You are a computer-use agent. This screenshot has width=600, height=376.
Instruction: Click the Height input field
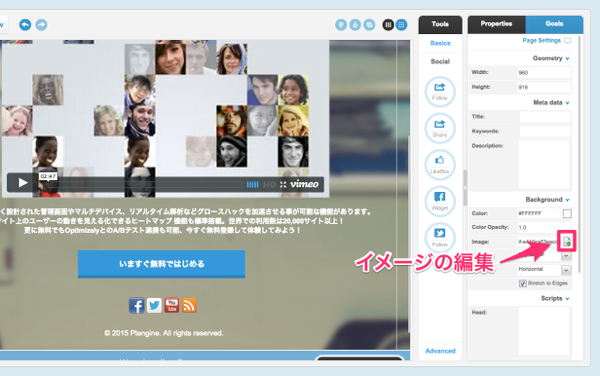pyautogui.click(x=544, y=88)
